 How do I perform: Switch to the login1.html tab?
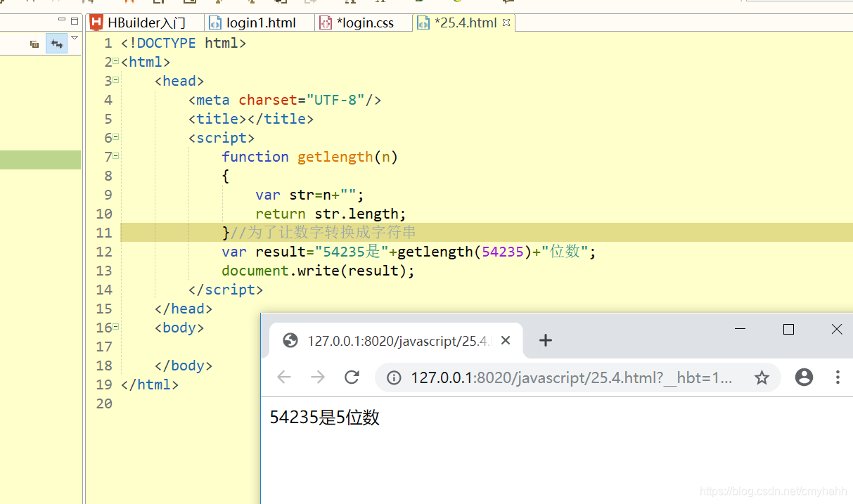pos(260,22)
